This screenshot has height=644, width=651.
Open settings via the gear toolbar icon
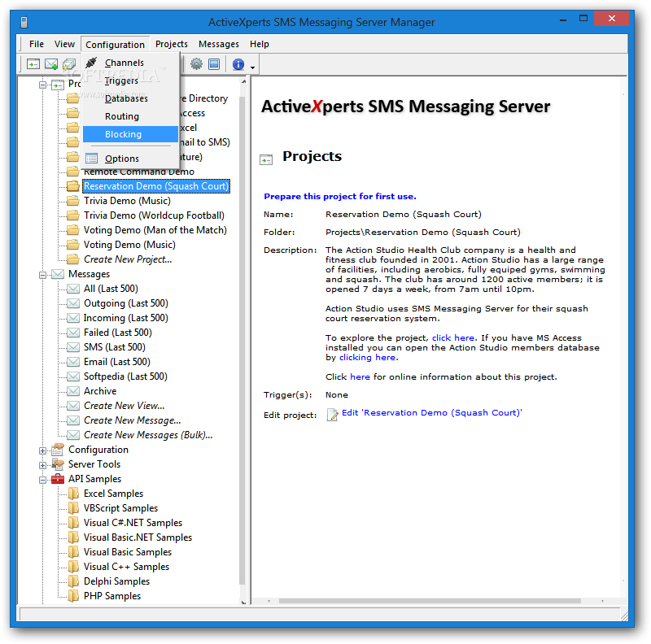point(196,64)
